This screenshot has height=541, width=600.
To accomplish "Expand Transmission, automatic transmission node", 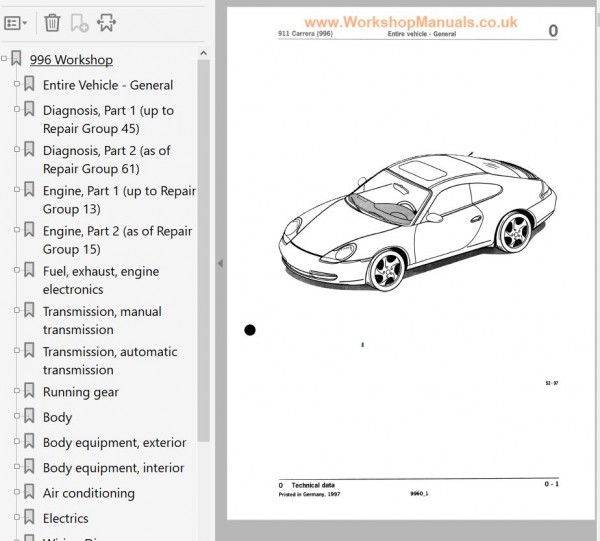I will [x=17, y=350].
